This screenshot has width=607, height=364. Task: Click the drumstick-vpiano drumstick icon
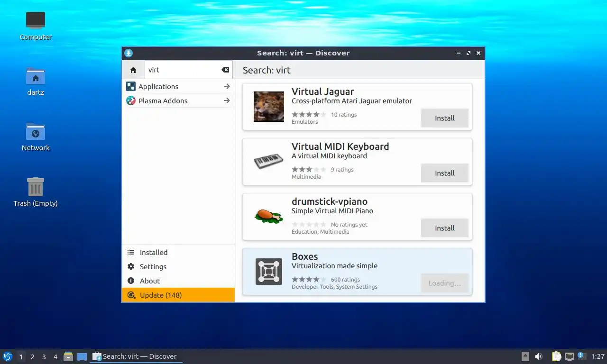pyautogui.click(x=269, y=216)
